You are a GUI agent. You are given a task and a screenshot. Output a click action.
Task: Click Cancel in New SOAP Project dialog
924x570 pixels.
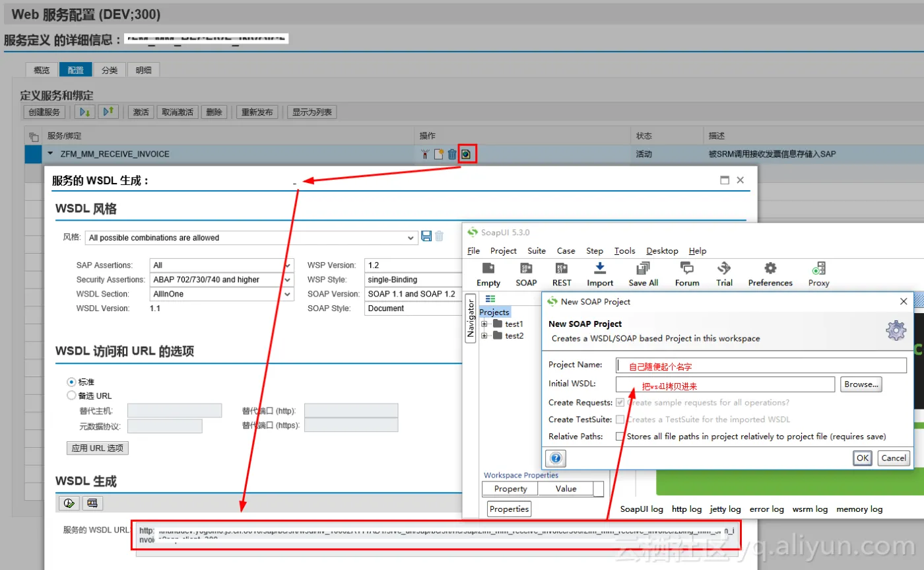tap(893, 458)
